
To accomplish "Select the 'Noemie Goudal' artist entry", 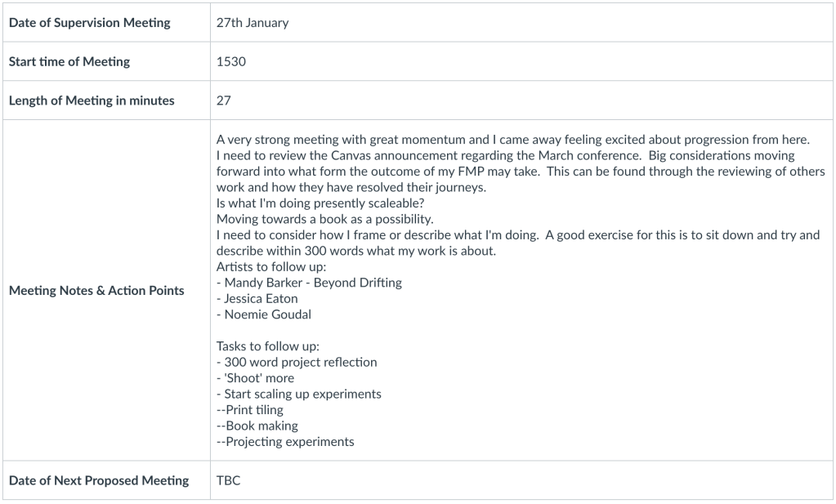I will 263,314.
